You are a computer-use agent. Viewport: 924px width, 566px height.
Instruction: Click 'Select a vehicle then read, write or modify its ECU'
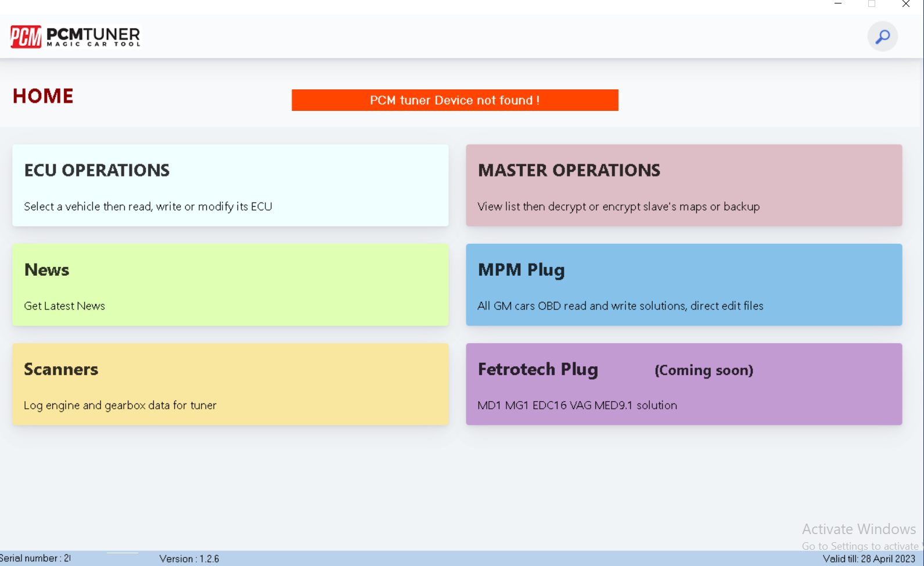148,206
